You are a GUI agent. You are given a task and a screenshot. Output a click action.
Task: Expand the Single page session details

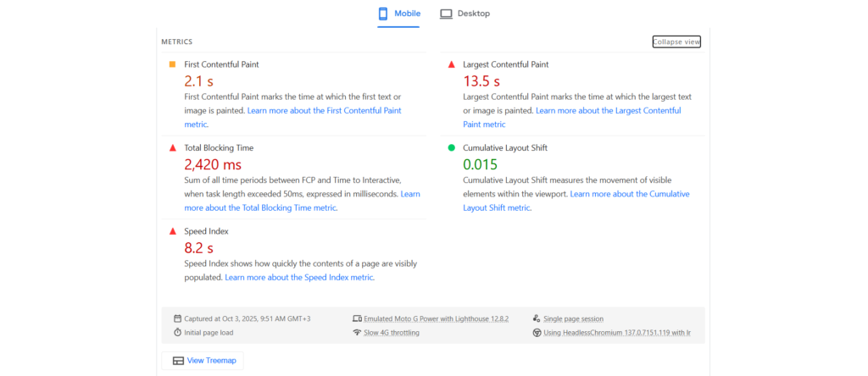click(x=573, y=318)
